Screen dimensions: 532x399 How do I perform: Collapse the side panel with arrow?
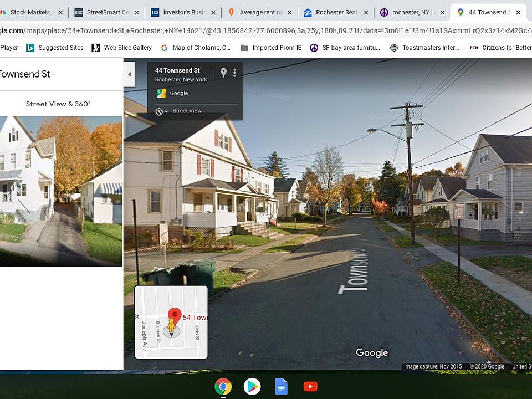tap(129, 74)
